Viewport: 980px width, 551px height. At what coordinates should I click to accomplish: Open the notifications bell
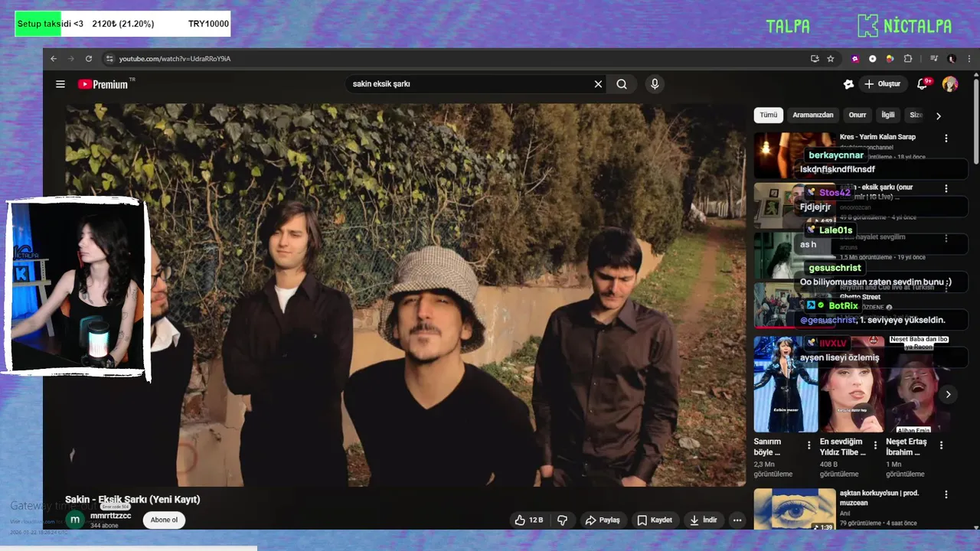coord(923,84)
